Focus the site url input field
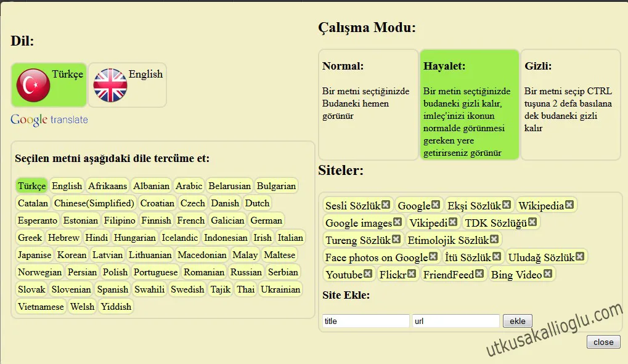628x364 pixels. 456,321
